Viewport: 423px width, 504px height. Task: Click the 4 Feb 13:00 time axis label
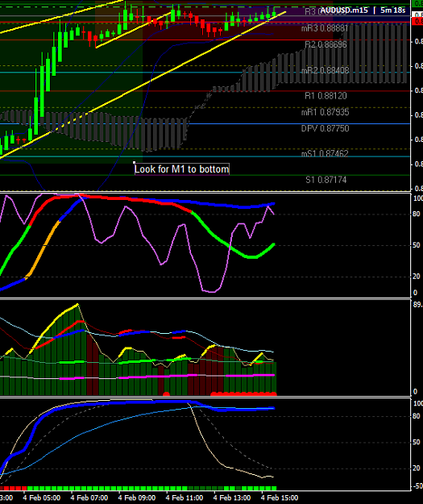(232, 498)
